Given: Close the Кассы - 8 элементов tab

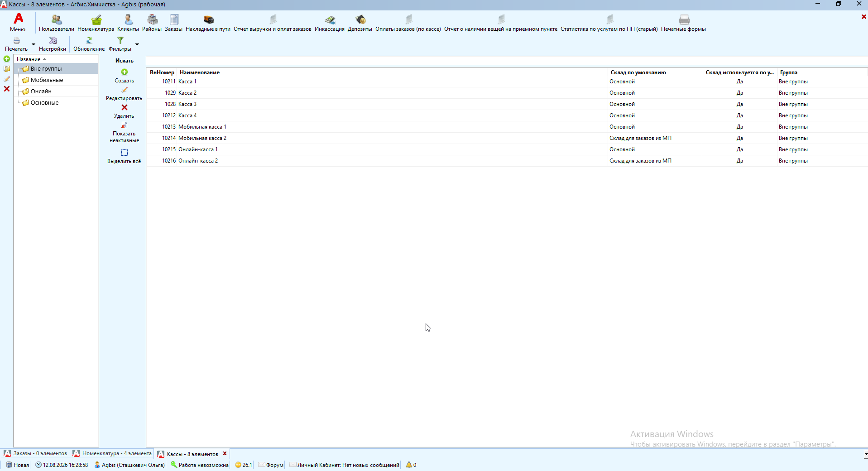Looking at the screenshot, I should 225,453.
